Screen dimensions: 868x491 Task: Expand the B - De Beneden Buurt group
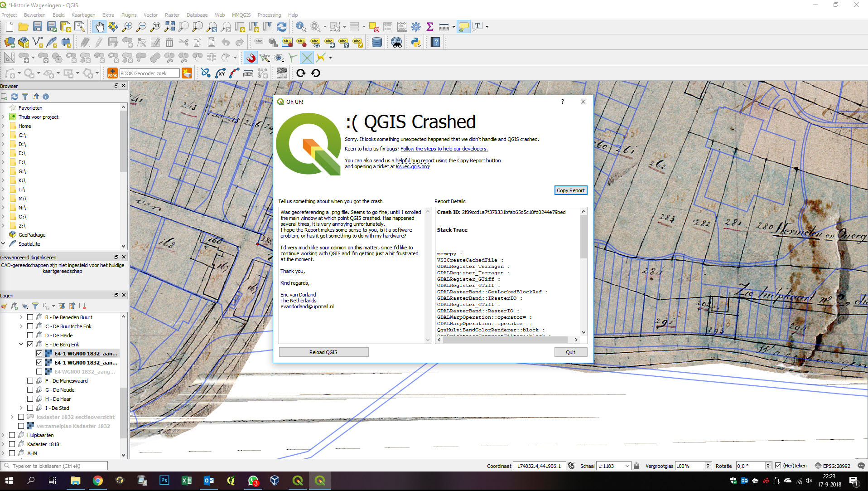(x=21, y=317)
